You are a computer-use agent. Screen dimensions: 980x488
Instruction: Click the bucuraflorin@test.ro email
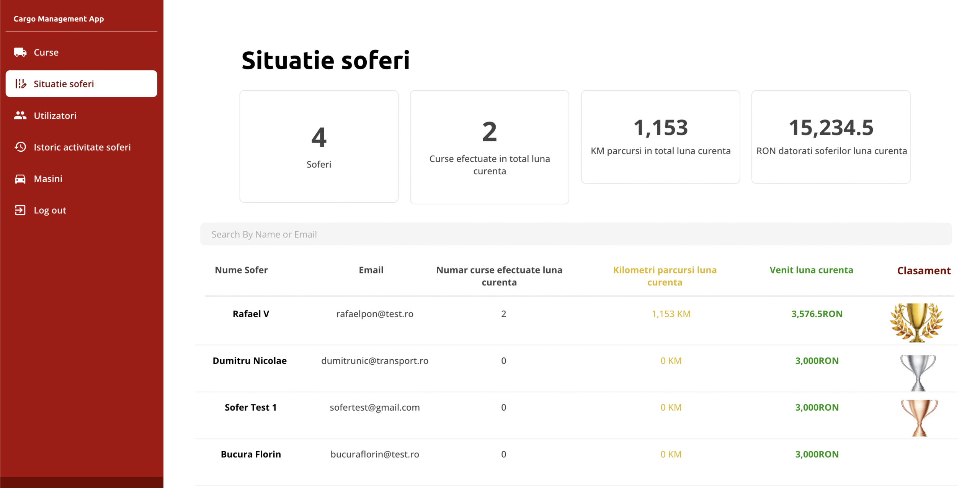(x=374, y=454)
